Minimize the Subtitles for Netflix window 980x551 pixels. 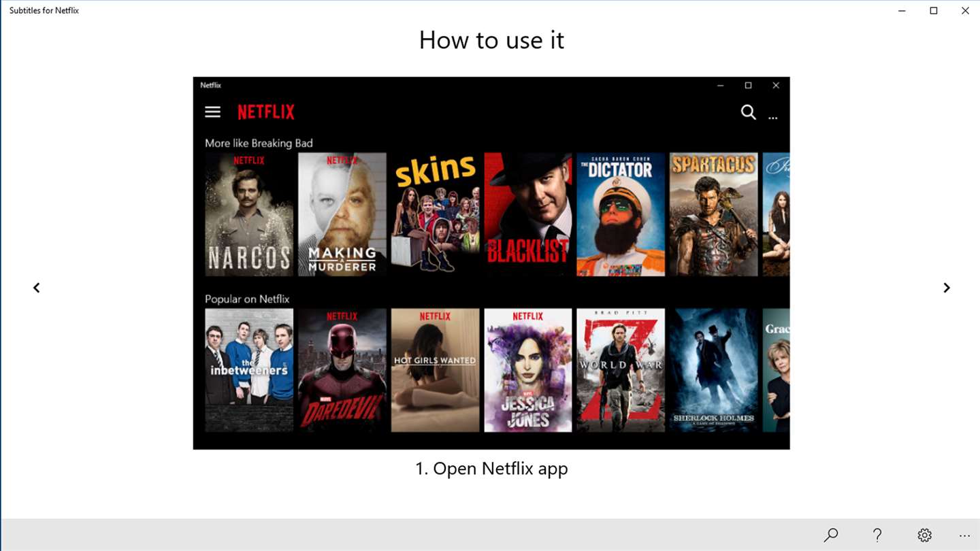pos(902,11)
